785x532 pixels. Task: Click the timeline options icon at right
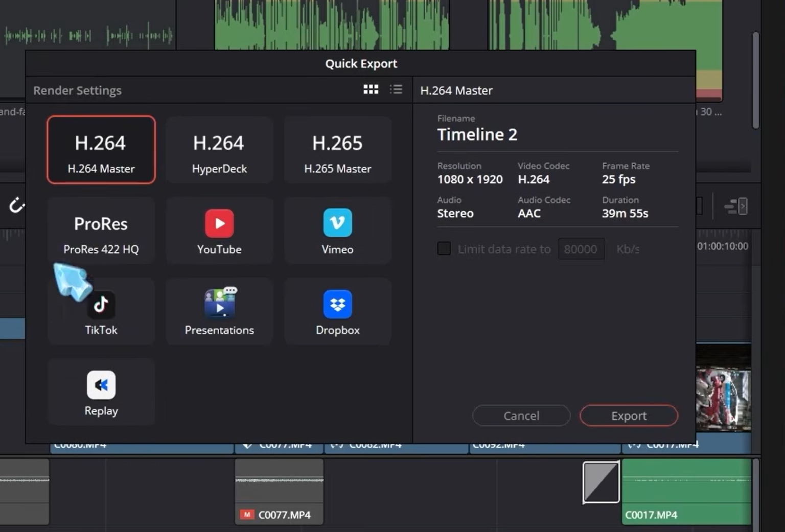(x=736, y=206)
